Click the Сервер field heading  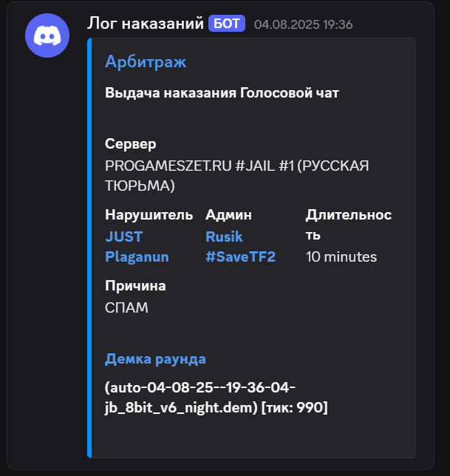131,144
